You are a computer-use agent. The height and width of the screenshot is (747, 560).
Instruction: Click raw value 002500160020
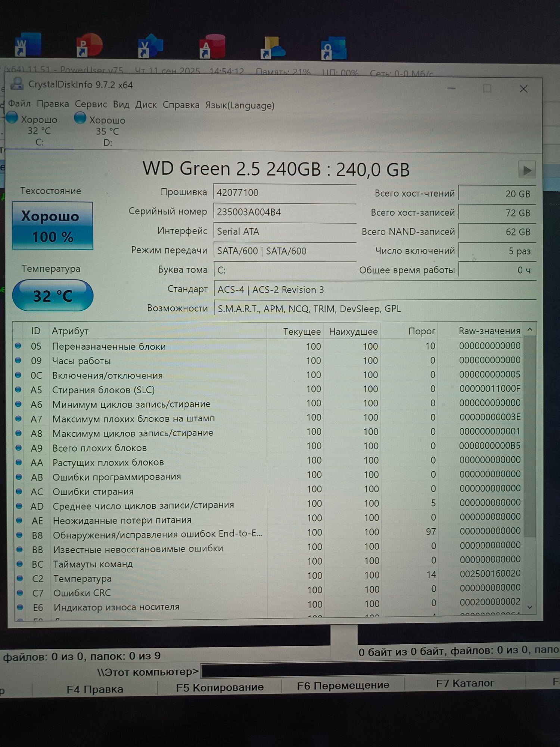[x=490, y=573]
